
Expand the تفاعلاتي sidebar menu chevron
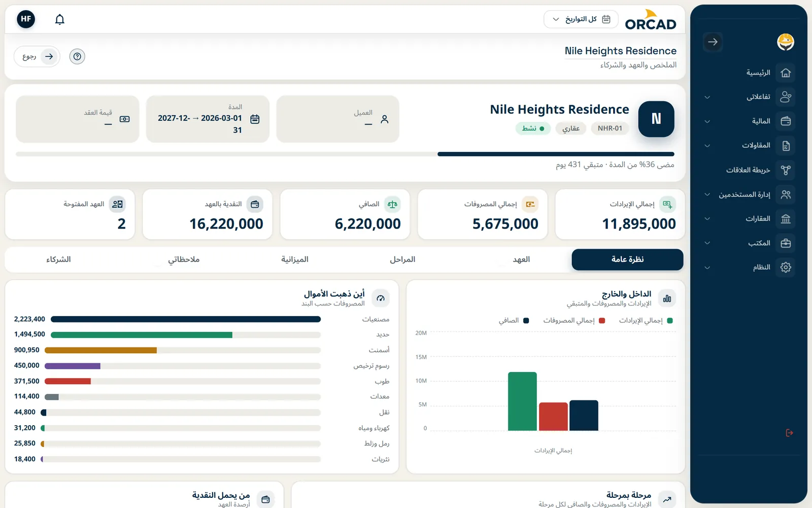coord(707,97)
